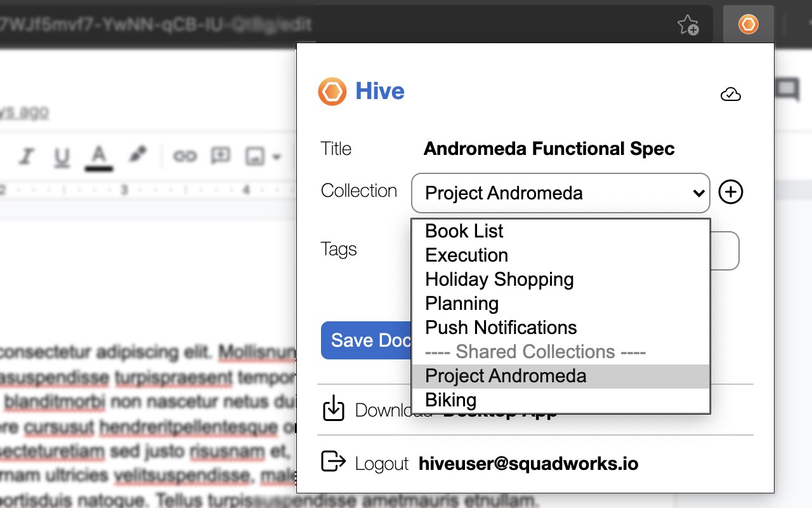Click inside the Tags input field
812x508 pixels.
pos(724,251)
